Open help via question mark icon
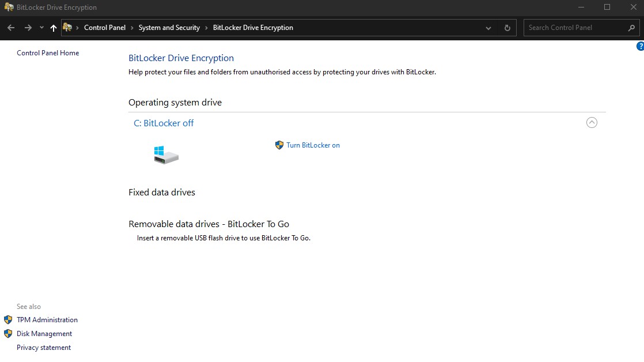Screen dimensions: 644x362 pos(640,47)
